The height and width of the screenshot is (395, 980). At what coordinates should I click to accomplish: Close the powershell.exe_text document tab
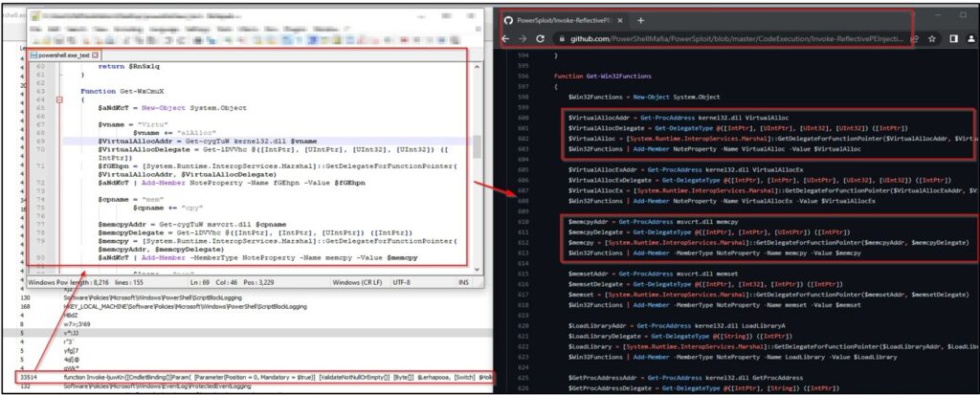tap(95, 55)
